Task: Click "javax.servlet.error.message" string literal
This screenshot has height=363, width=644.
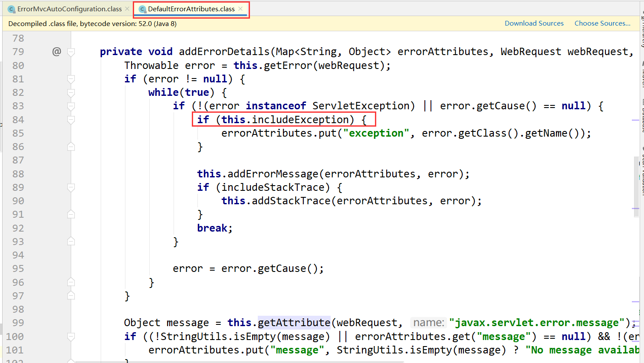Action: click(537, 323)
